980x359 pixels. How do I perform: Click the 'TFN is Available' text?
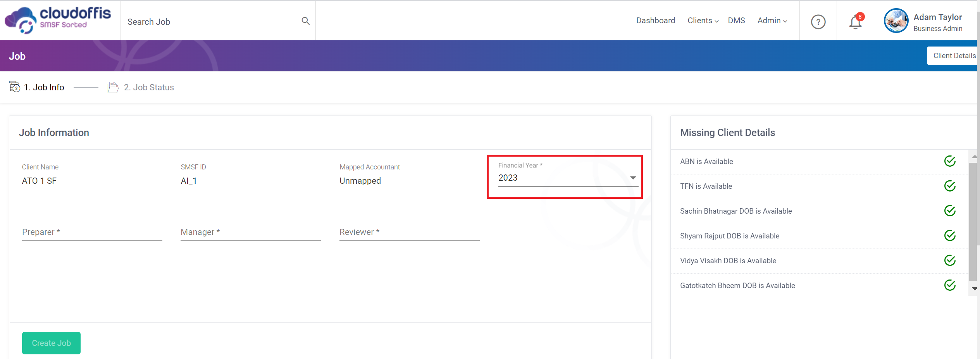706,186
